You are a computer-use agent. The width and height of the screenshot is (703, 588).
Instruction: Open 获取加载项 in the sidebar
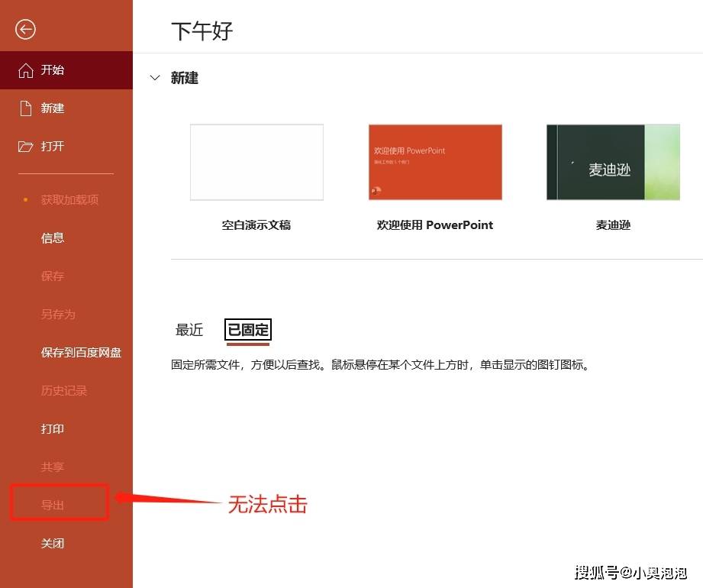66,199
